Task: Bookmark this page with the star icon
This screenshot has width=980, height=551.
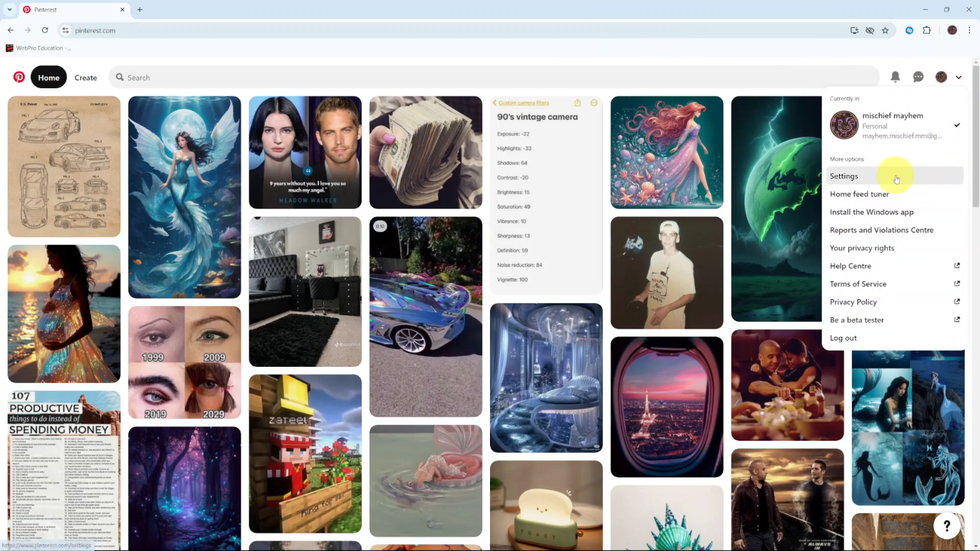Action: click(x=885, y=30)
